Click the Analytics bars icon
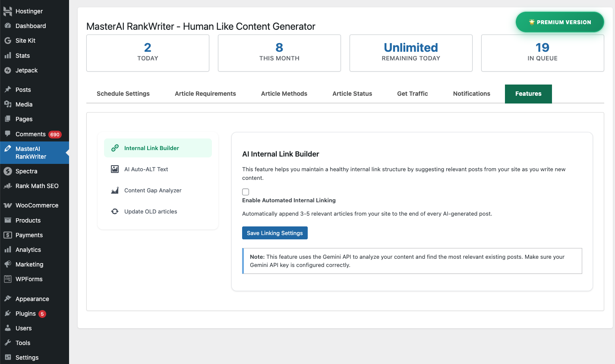This screenshot has width=615, height=364. [8, 250]
